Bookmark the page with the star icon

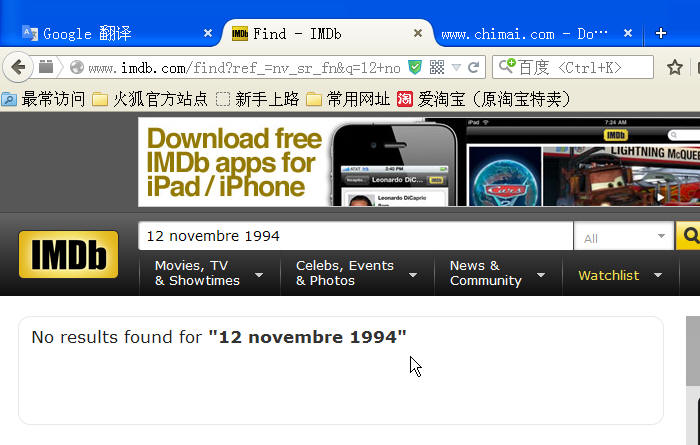tap(675, 67)
